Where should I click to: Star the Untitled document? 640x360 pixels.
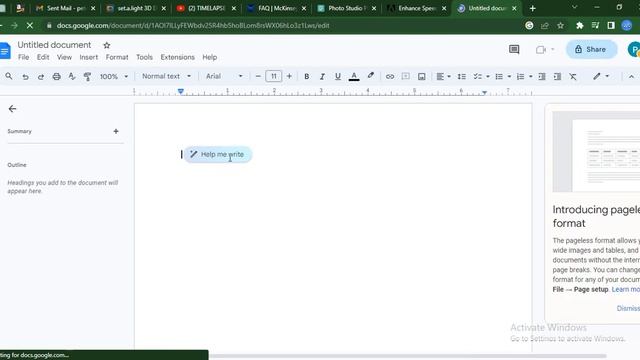(107, 45)
